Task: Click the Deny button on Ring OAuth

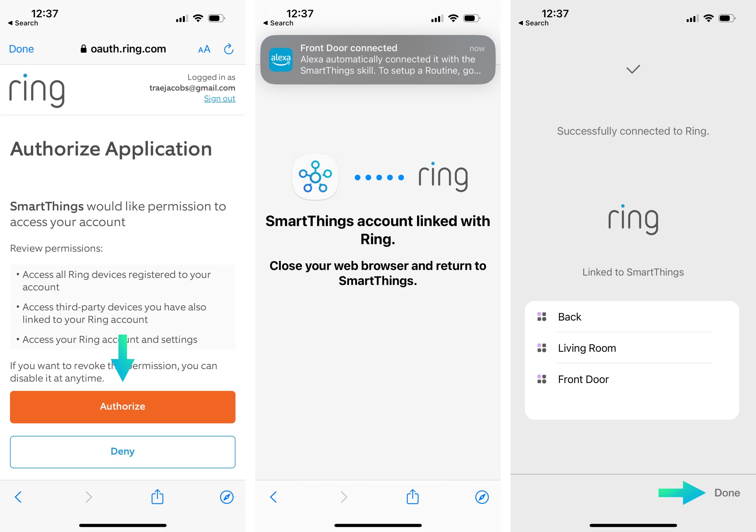Action: [x=123, y=451]
